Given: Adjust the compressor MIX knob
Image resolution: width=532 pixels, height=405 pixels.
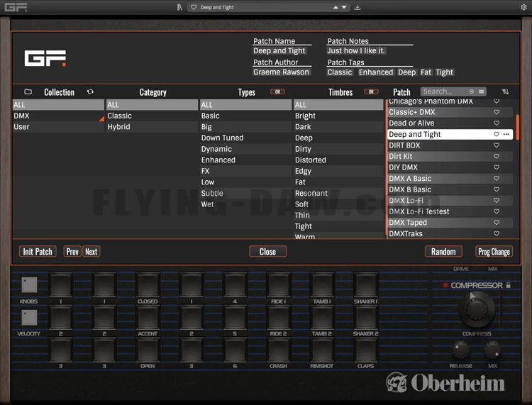Looking at the screenshot, I should click(x=493, y=350).
